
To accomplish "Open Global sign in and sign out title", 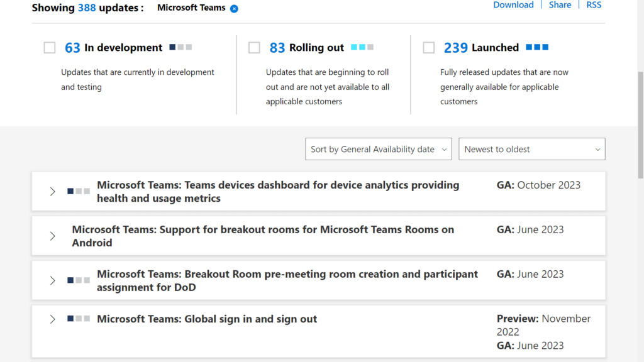I will (207, 319).
